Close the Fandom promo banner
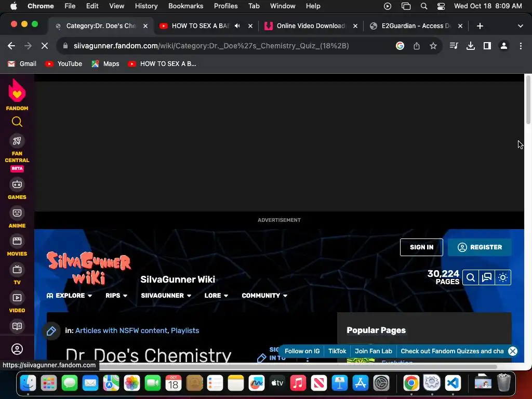Screen dimensions: 532x399 (513, 351)
